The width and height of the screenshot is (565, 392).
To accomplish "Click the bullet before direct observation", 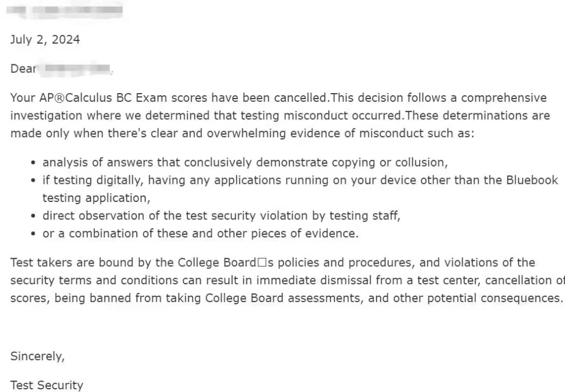I will pos(34,216).
